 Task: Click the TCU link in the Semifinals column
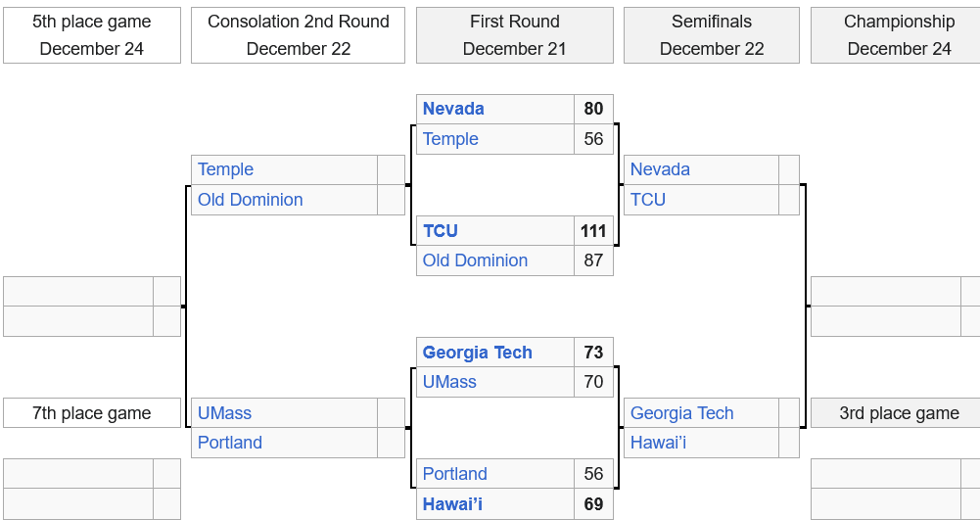tap(648, 200)
